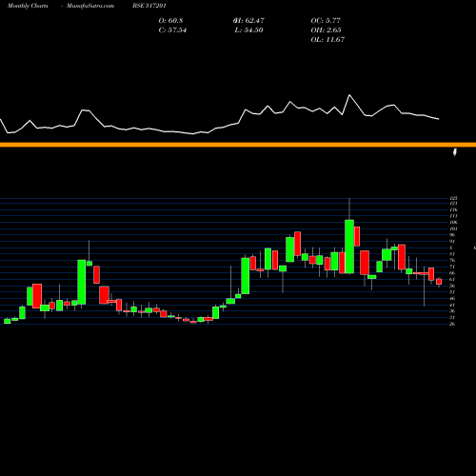This screenshot has height=476, width=476.
Task: Select the "BSE 517201" ticker label
Action: (149, 6)
